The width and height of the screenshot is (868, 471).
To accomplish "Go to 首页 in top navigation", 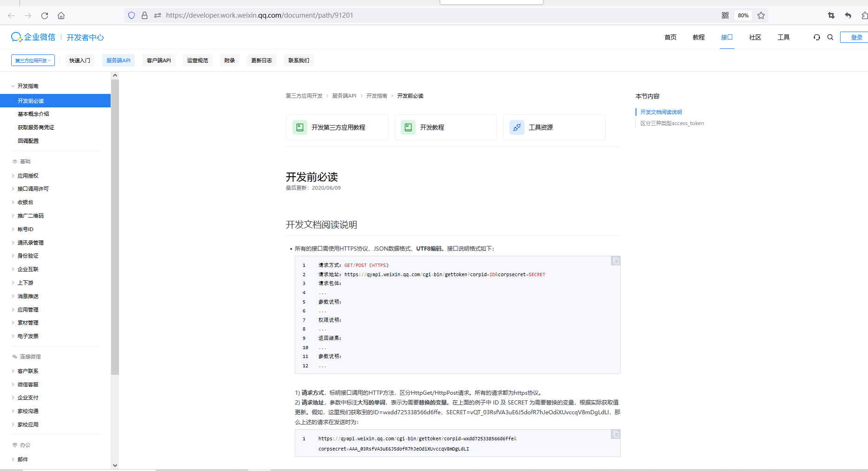I will click(670, 37).
